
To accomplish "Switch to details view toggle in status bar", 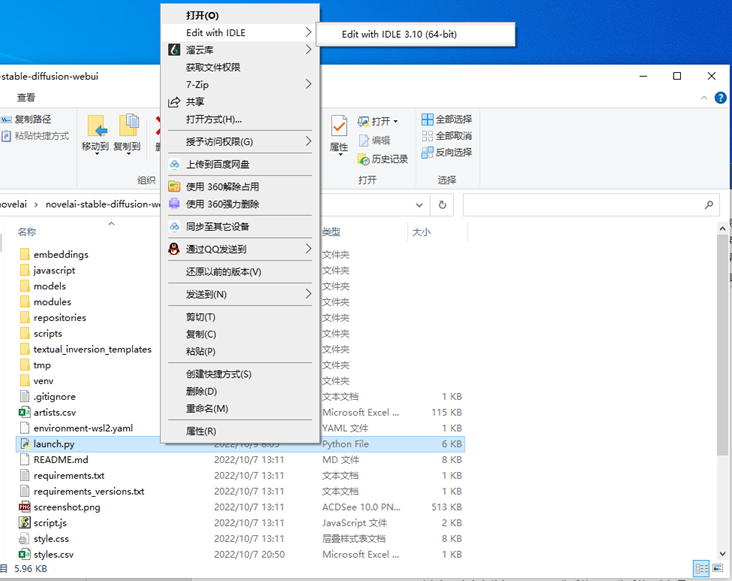I will click(701, 568).
